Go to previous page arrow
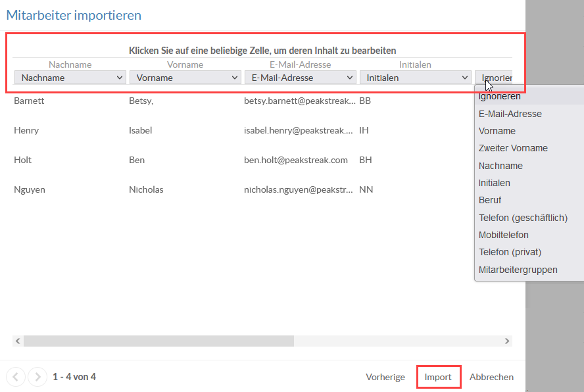 pos(16,377)
